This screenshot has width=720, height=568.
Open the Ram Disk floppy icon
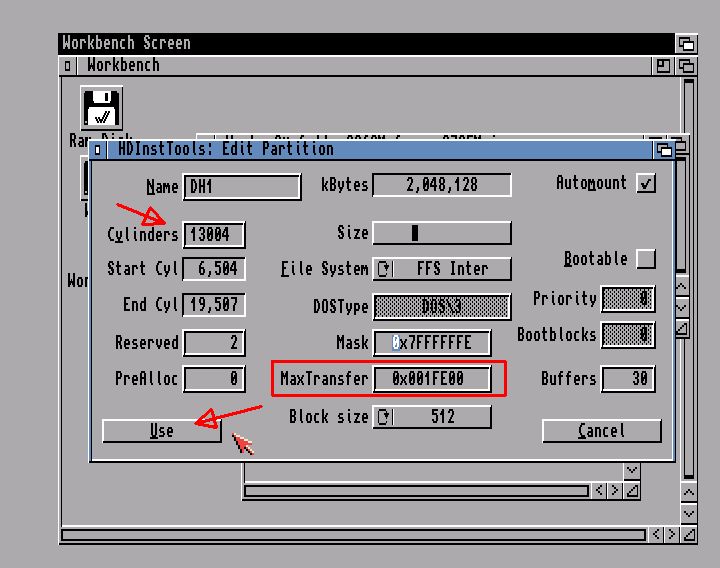100,108
